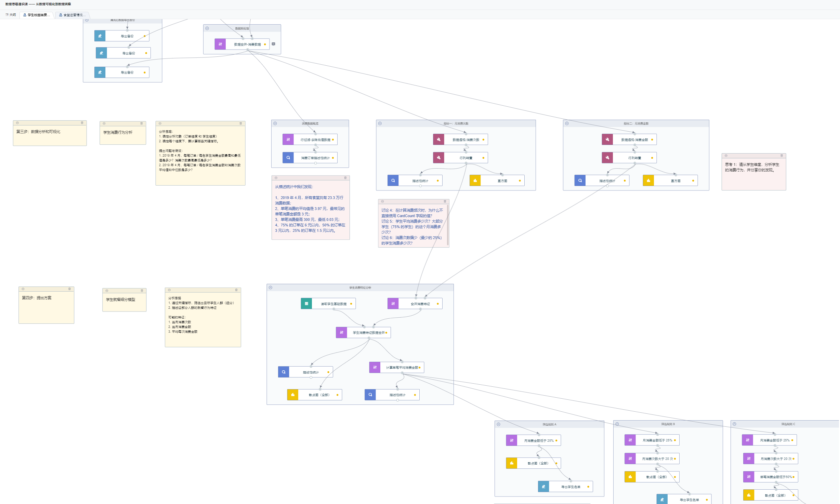Click the purple icon of 行过滤-去除充值数据 node
Image resolution: width=840 pixels, height=504 pixels.
click(288, 140)
